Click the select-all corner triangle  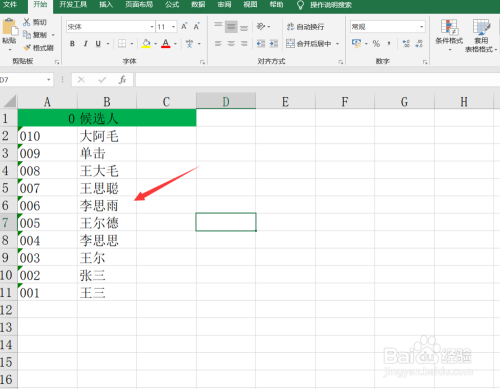[x=9, y=101]
